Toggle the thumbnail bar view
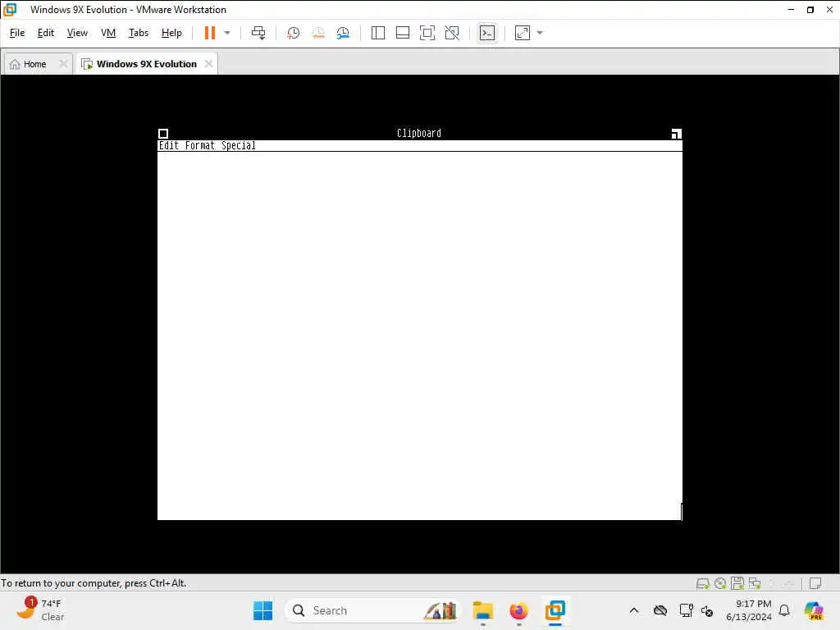The width and height of the screenshot is (840, 630). pos(402,33)
